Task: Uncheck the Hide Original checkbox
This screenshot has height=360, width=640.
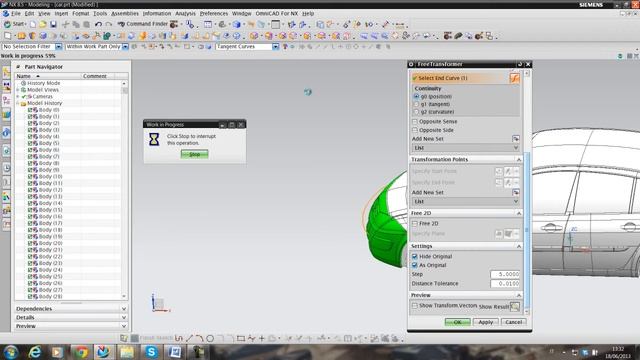Action: 415,257
